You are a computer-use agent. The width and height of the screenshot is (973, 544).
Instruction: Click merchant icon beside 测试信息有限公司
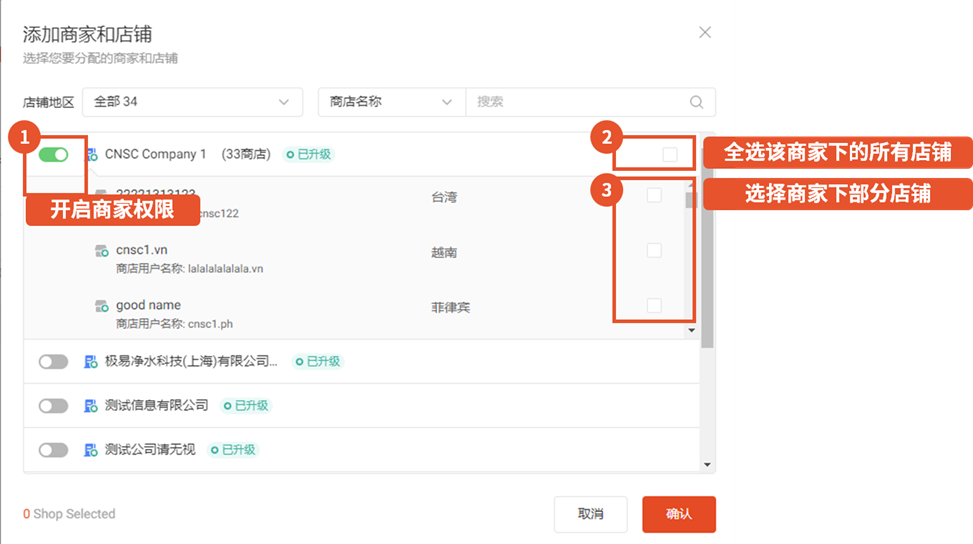click(x=92, y=406)
